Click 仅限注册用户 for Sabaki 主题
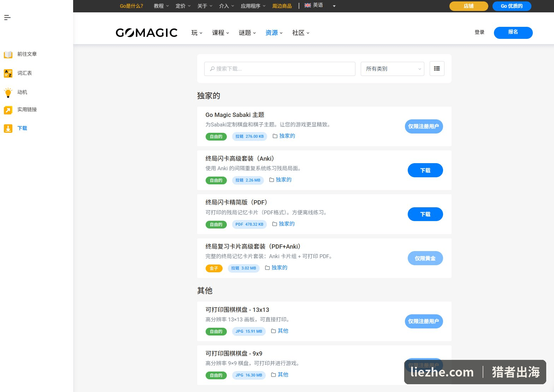The width and height of the screenshot is (554, 392). pyautogui.click(x=424, y=126)
